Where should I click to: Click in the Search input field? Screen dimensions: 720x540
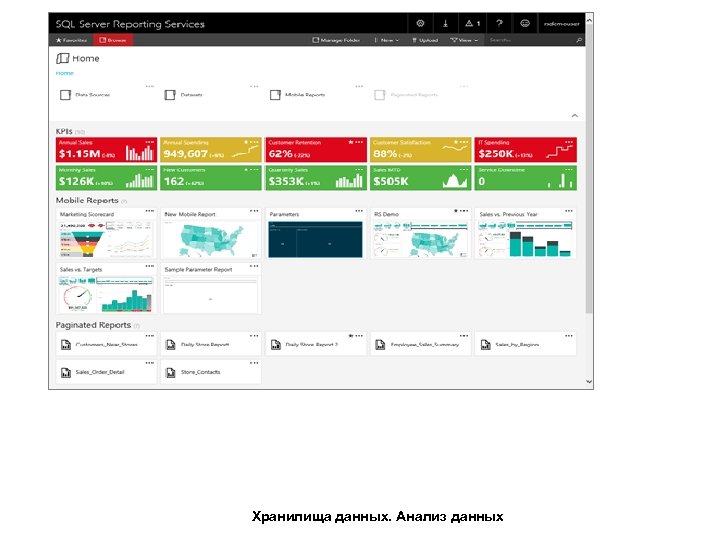(531, 40)
